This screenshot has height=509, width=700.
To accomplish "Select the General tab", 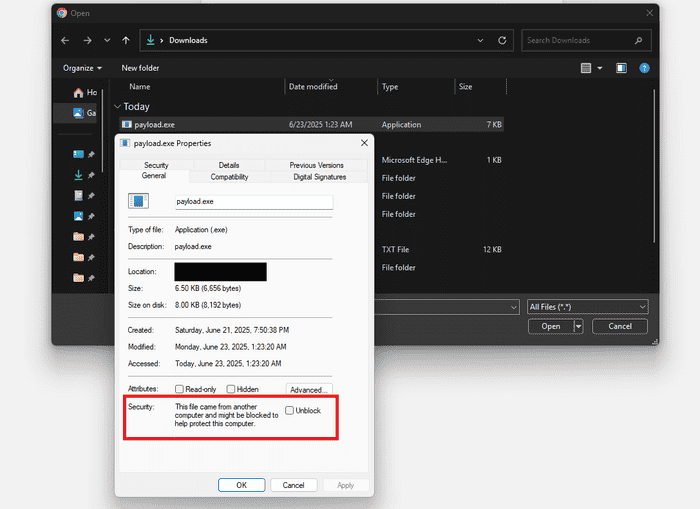I will point(154,176).
